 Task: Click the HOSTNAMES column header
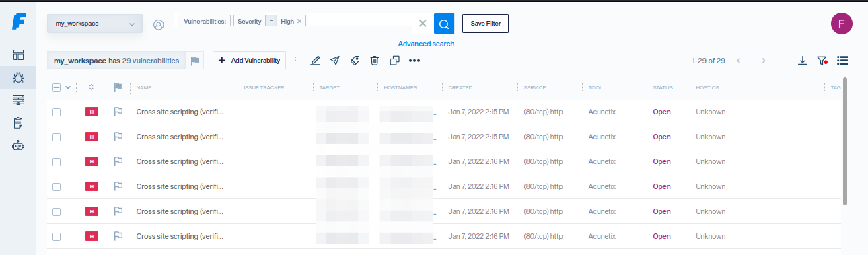click(x=400, y=87)
